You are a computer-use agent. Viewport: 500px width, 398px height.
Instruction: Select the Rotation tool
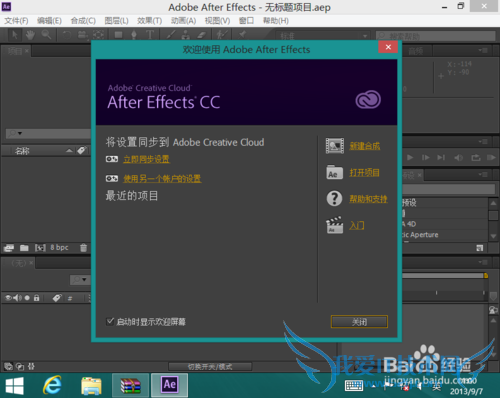point(67,35)
